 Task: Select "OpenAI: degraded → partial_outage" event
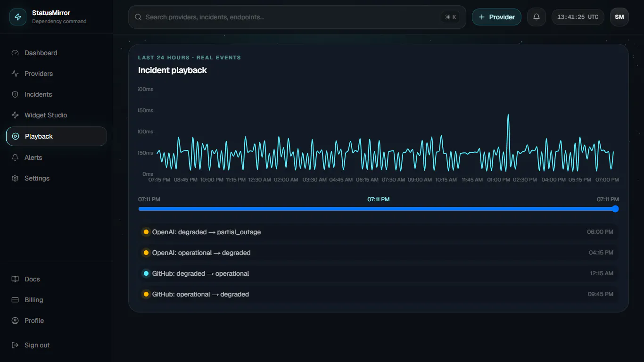[379, 232]
